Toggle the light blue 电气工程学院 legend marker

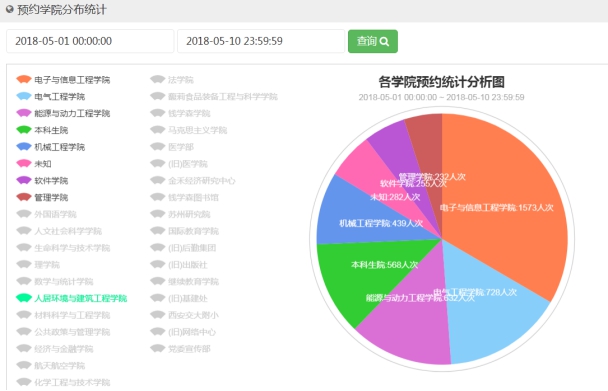[24, 96]
